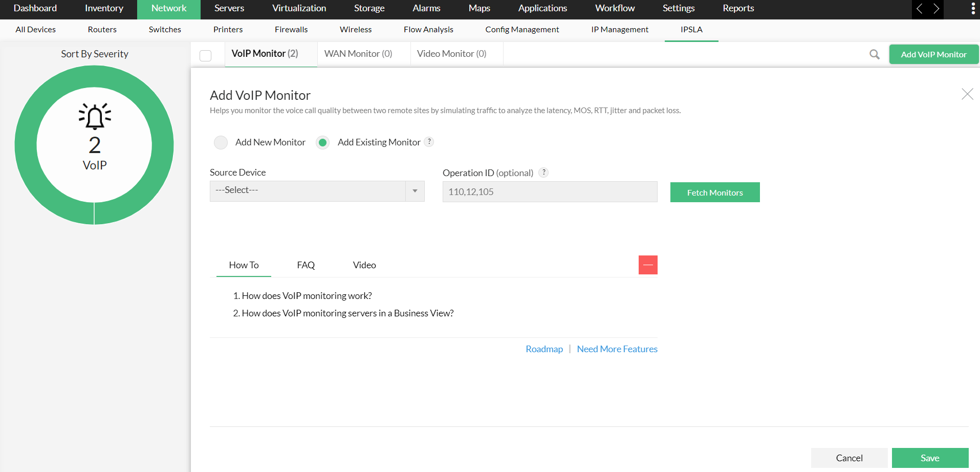Save the VoIP monitor settings
The height and width of the screenshot is (472, 980).
[930, 458]
